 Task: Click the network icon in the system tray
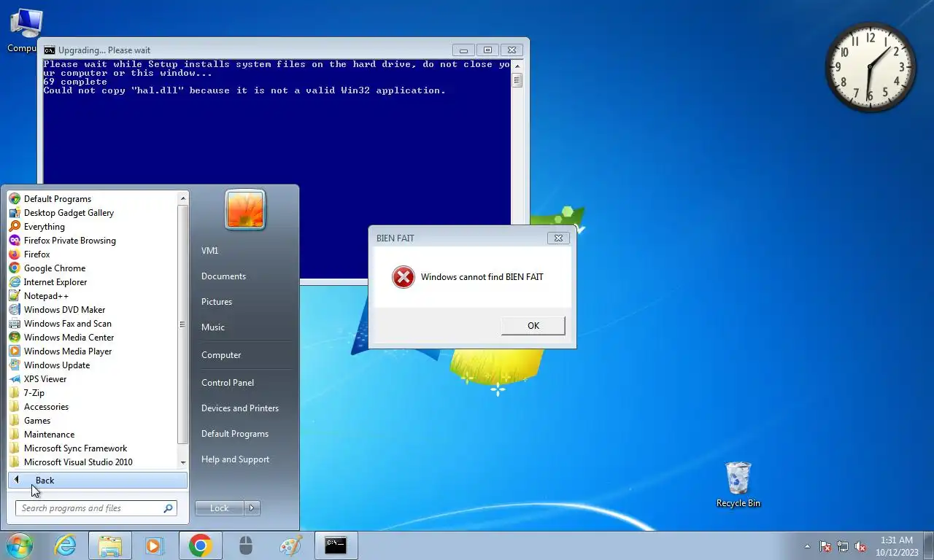(x=843, y=546)
